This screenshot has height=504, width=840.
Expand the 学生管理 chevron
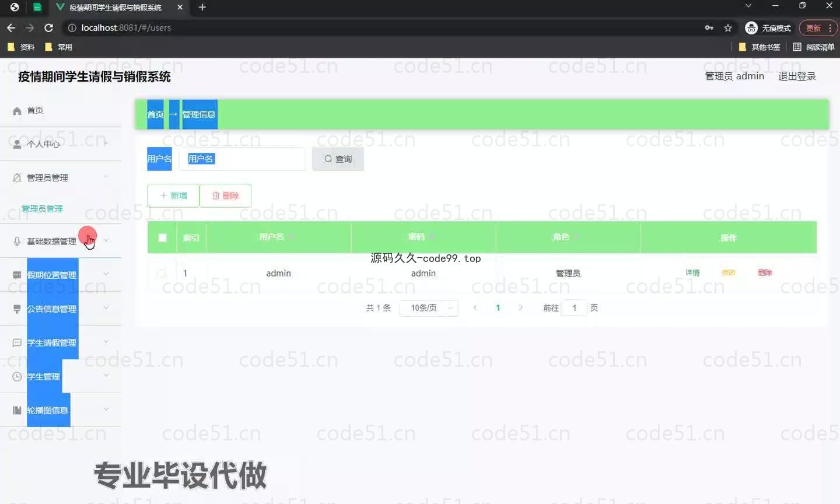click(x=106, y=375)
